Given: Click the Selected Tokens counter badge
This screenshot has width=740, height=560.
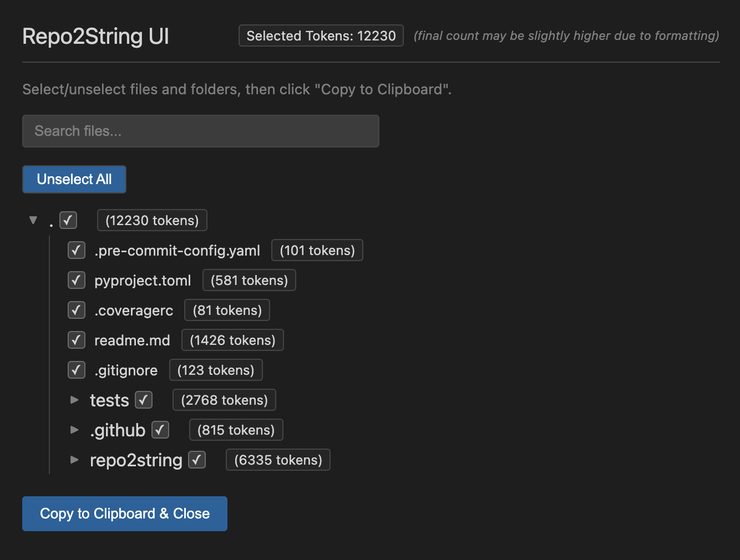Looking at the screenshot, I should click(x=321, y=36).
